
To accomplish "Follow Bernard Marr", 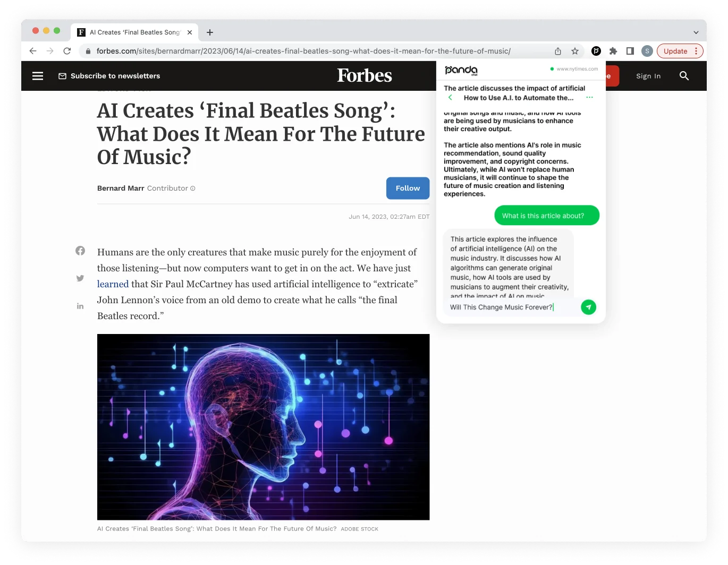I will pyautogui.click(x=408, y=188).
